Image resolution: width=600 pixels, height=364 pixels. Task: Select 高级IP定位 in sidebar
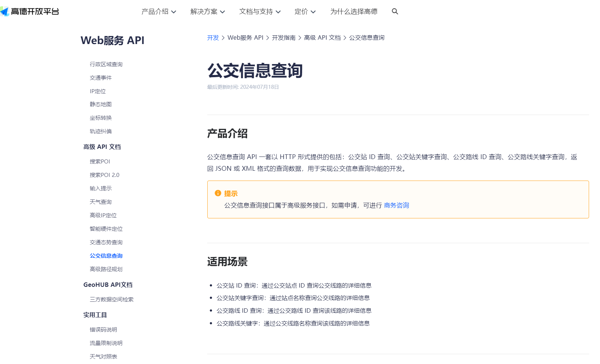(x=103, y=215)
